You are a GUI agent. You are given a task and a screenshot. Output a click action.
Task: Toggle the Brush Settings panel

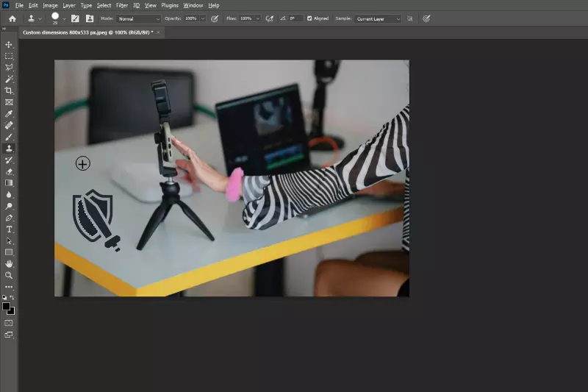[75, 18]
